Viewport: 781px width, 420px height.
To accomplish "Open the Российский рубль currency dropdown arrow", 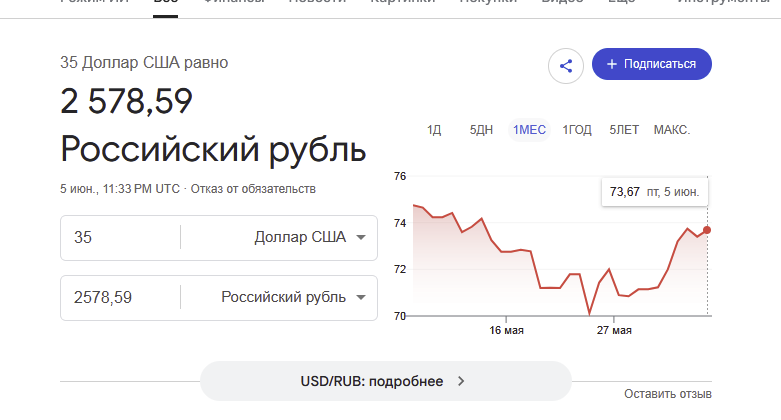I will (361, 297).
